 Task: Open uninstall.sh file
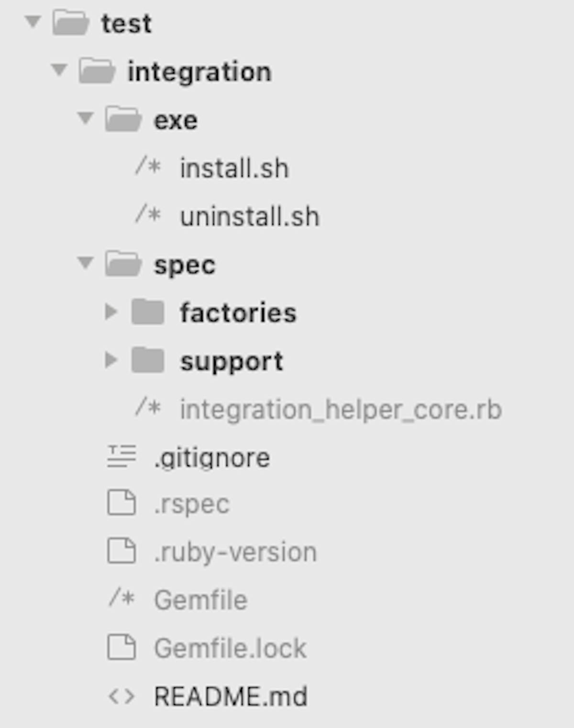[x=250, y=216]
